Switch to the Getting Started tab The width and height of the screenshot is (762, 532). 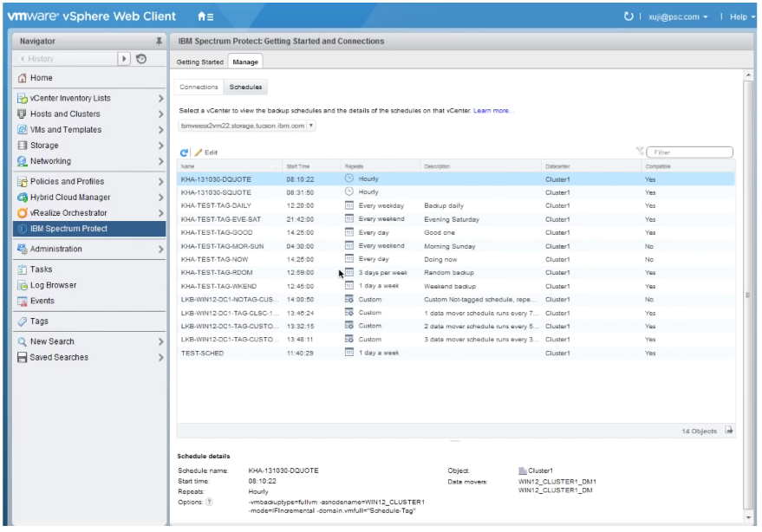pos(199,62)
